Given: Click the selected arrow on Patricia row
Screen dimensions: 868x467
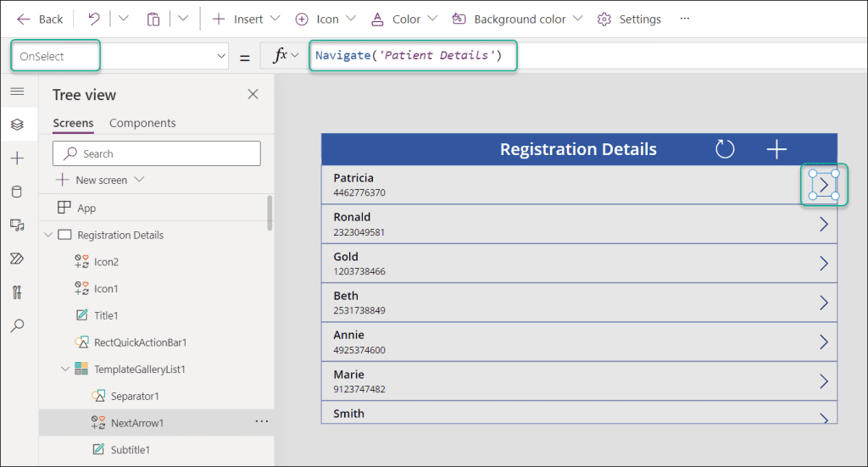Looking at the screenshot, I should (824, 185).
